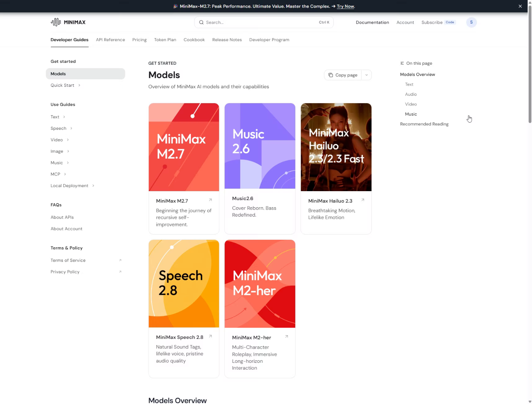Open About Account in FAQs
This screenshot has width=532, height=404.
pyautogui.click(x=67, y=229)
